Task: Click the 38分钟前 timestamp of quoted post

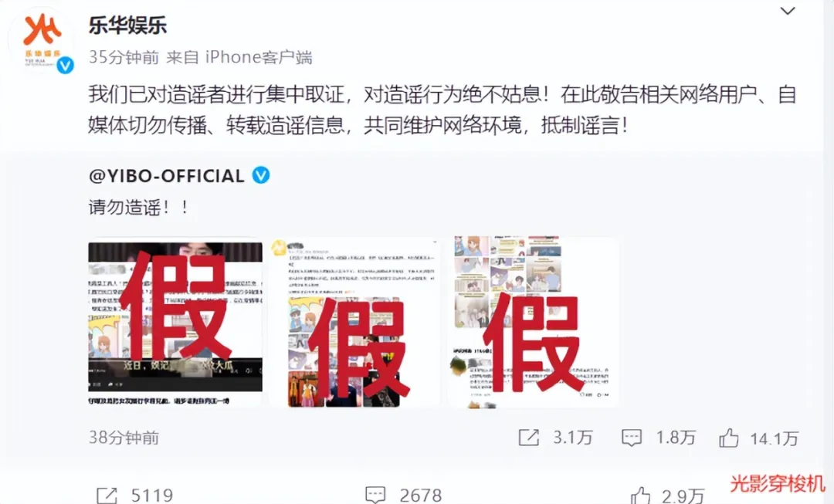Action: click(124, 438)
